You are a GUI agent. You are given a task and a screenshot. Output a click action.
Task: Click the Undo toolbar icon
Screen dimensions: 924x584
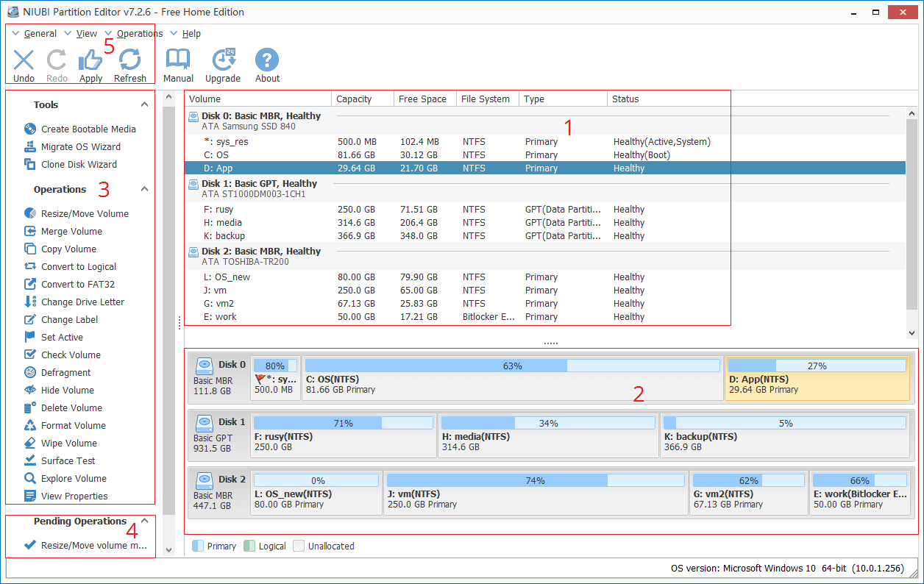tap(24, 60)
